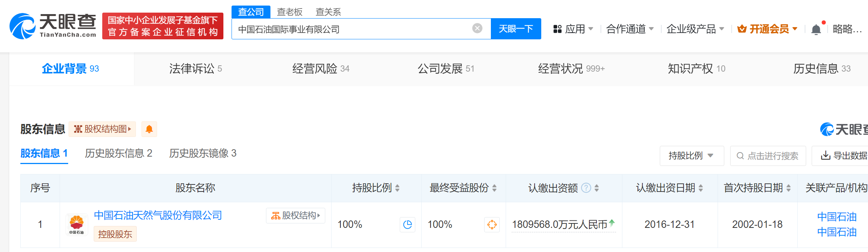868x252 pixels.
Task: Click the 国家中小企业发展子基金 red banner
Action: [163, 26]
